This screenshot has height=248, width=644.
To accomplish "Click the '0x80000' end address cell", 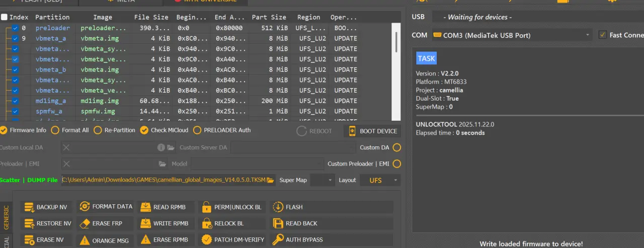I will click(x=229, y=28).
